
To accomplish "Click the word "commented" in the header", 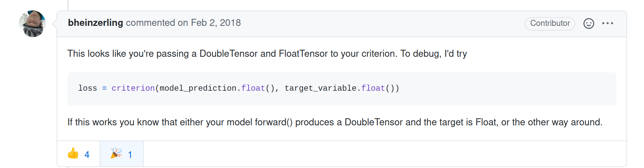I will [150, 23].
